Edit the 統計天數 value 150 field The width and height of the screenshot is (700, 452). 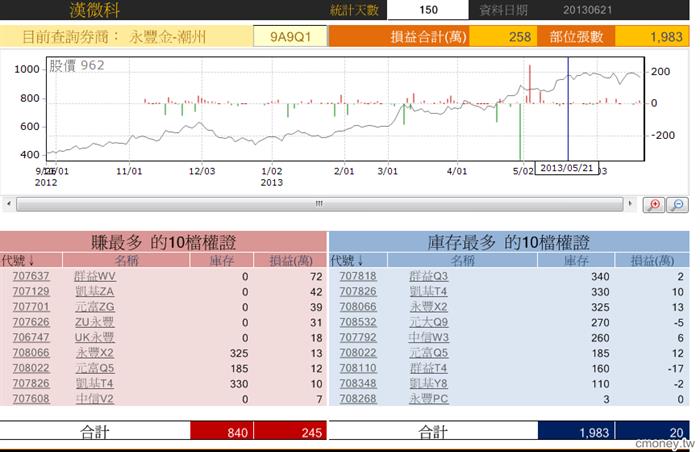pos(428,10)
